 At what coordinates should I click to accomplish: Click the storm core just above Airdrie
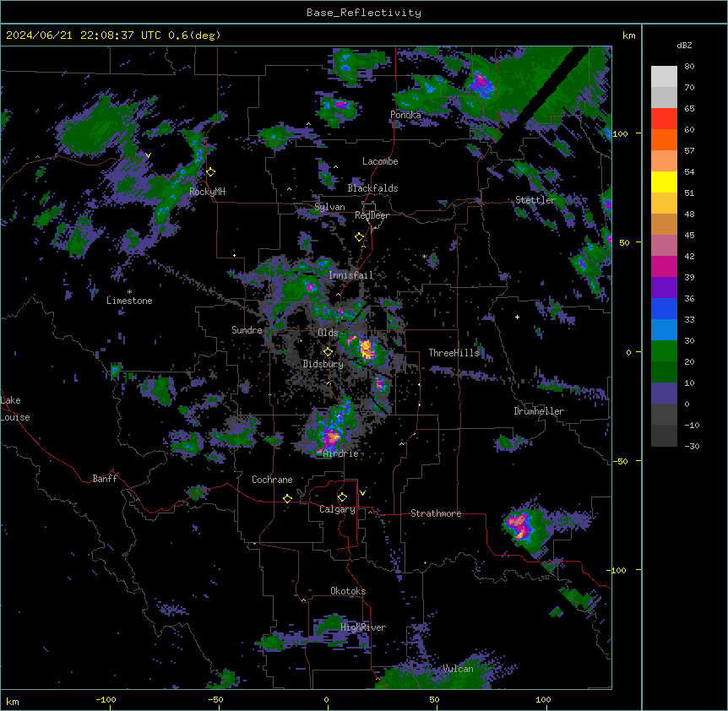coord(332,437)
